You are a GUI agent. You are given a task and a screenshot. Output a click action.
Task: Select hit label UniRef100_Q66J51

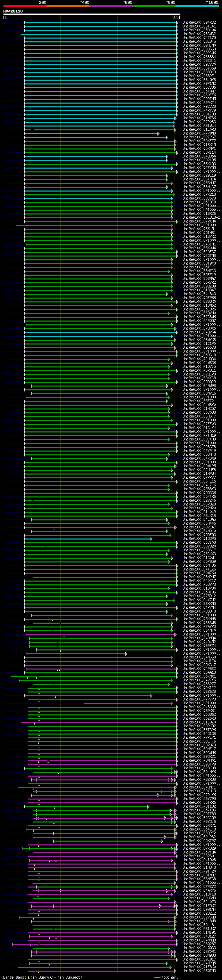pyautogui.click(x=199, y=229)
